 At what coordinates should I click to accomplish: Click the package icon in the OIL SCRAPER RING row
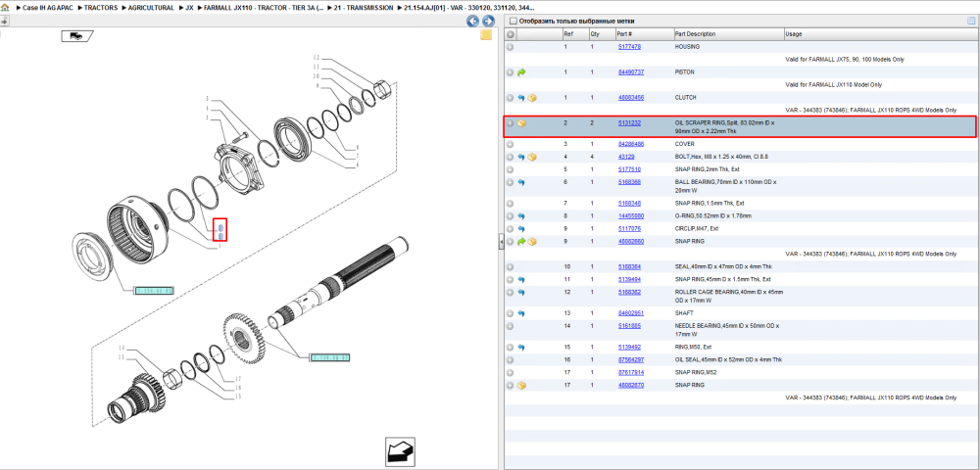(x=522, y=123)
